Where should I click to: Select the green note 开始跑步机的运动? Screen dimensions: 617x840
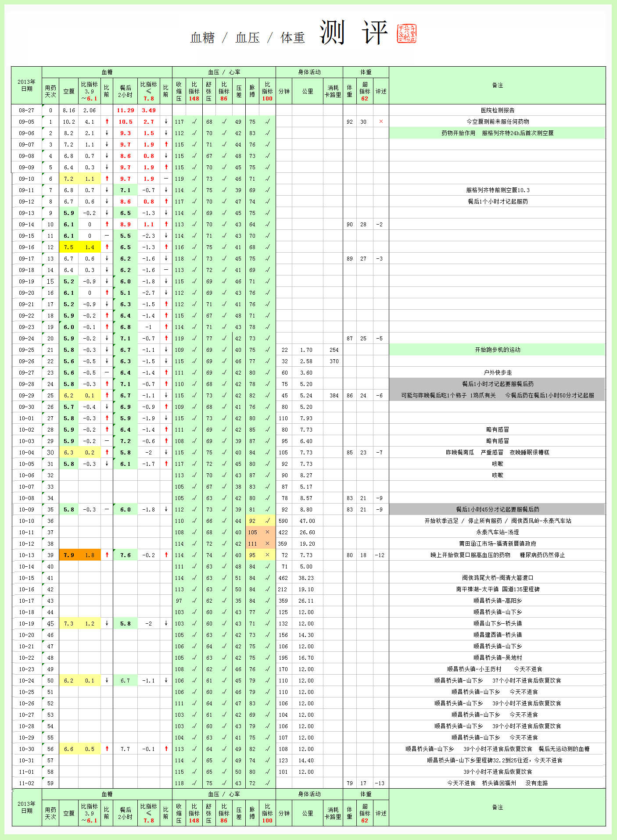pos(497,350)
